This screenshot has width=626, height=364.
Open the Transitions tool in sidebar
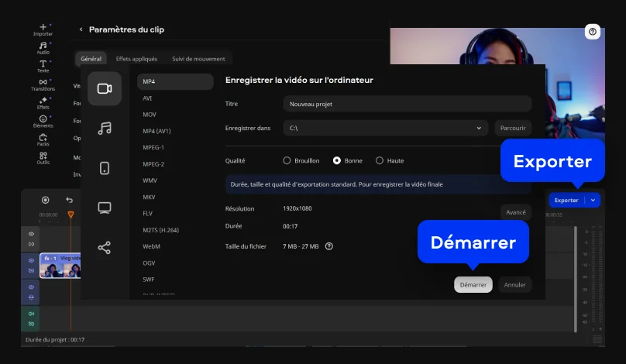pos(43,84)
